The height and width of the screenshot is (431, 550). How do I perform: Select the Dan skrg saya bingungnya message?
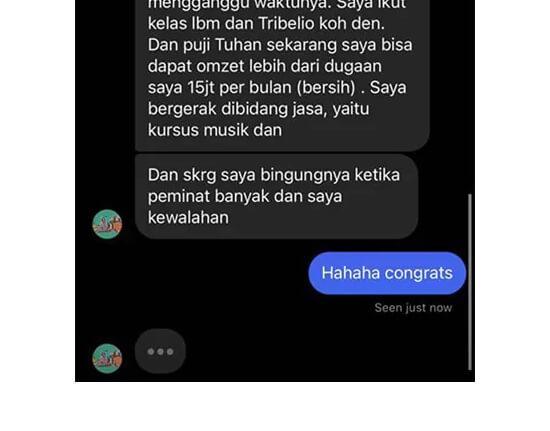click(x=276, y=196)
